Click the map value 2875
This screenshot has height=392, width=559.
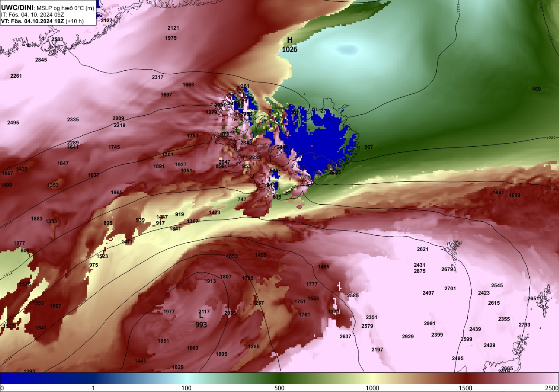click(x=420, y=271)
